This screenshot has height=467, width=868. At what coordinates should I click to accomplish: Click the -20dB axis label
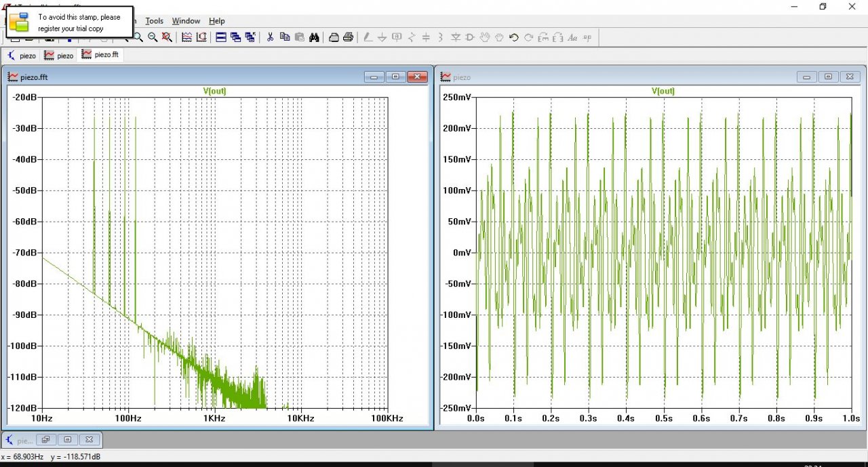point(24,97)
